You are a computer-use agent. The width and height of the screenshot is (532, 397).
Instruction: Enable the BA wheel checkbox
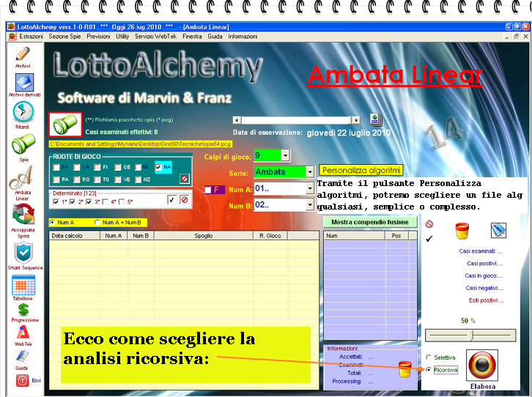coord(56,167)
